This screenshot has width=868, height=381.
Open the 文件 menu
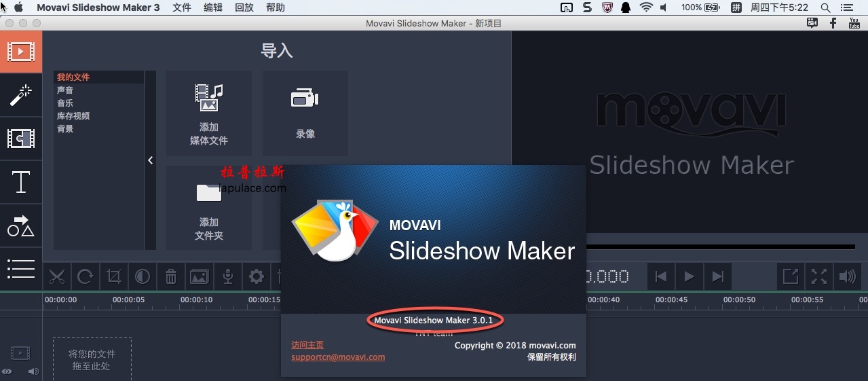coord(182,7)
